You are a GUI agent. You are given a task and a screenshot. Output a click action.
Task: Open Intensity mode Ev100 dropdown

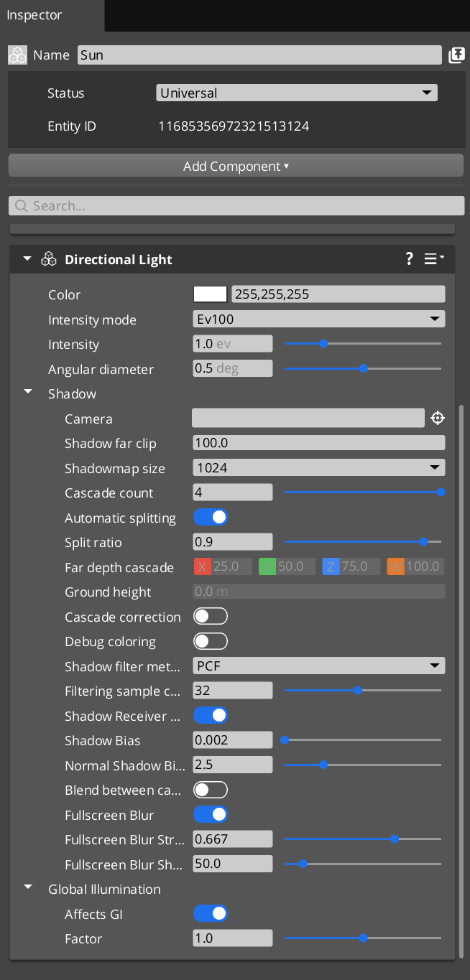tap(318, 319)
